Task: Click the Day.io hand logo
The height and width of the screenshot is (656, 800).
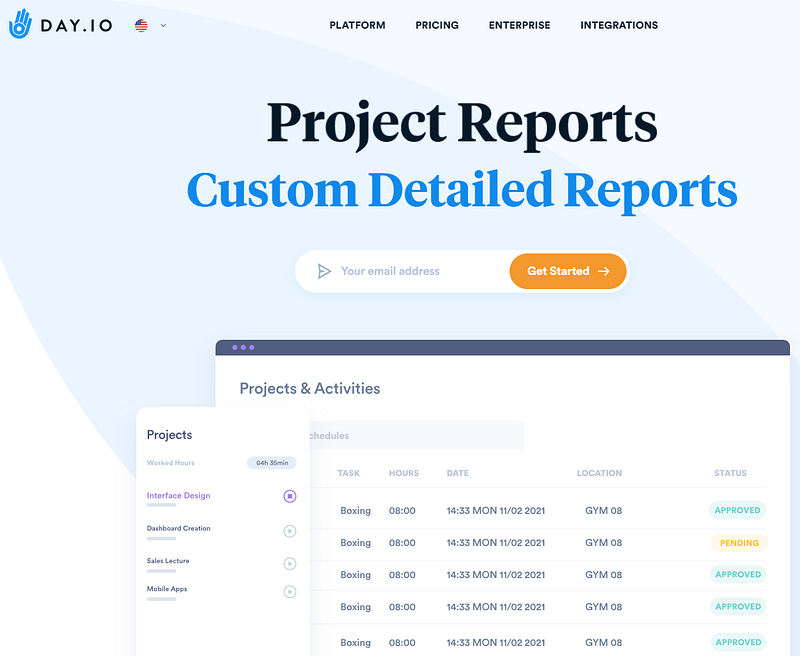Action: (x=20, y=24)
